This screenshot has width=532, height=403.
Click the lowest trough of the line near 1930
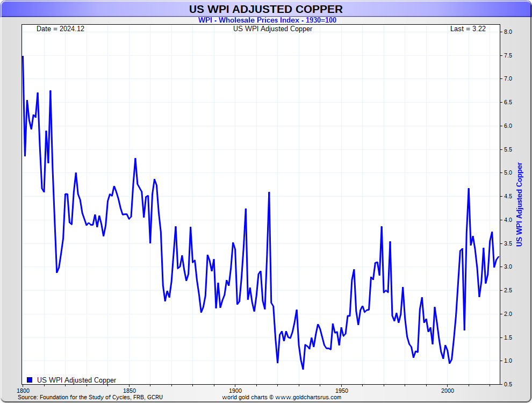(303, 369)
